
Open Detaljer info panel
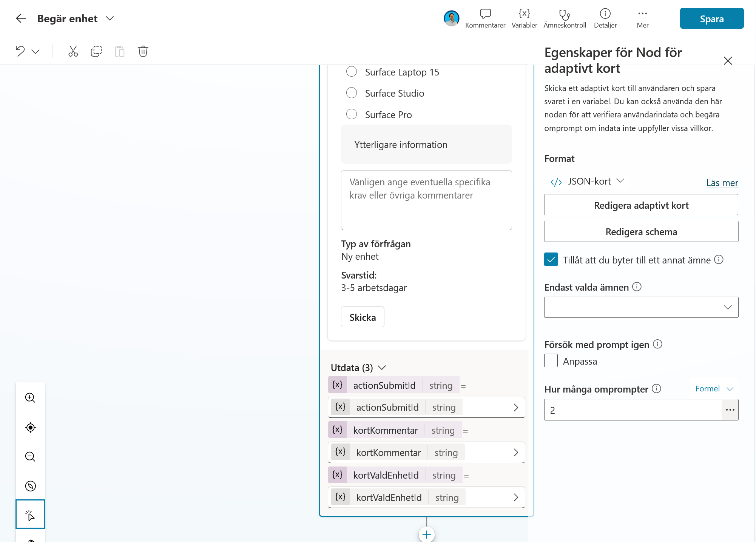tap(605, 18)
